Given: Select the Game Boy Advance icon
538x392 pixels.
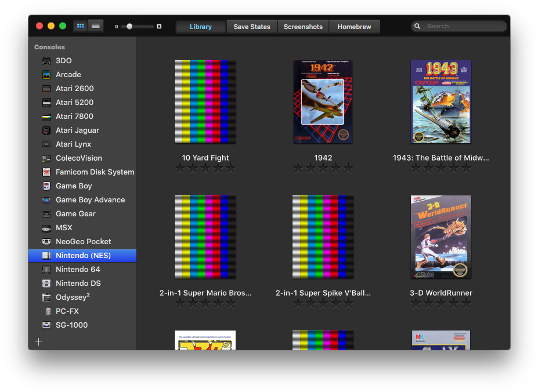Looking at the screenshot, I should point(46,200).
